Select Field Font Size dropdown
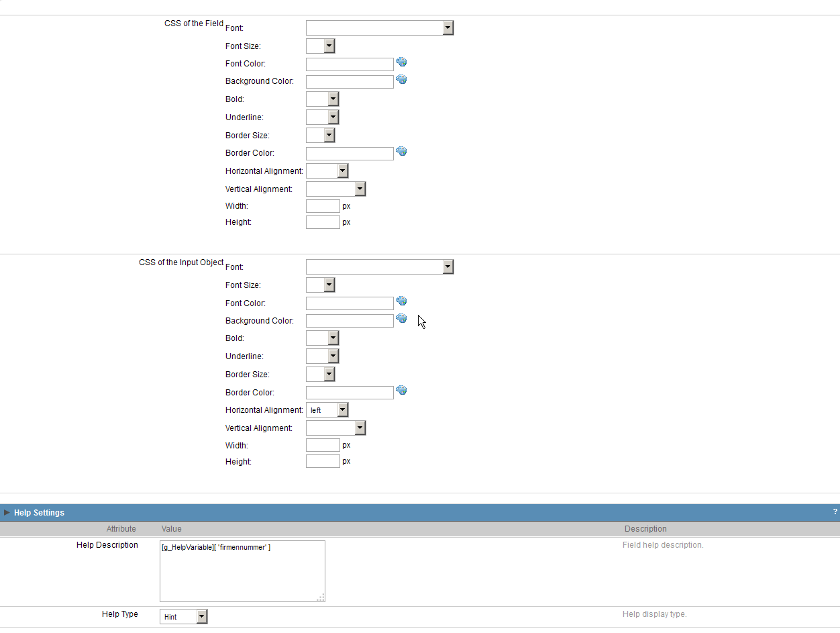840x633 pixels. tap(320, 46)
